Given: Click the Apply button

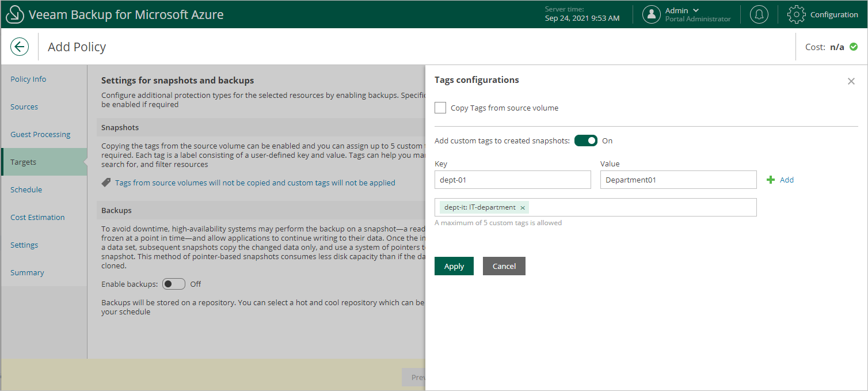Looking at the screenshot, I should click(x=454, y=266).
